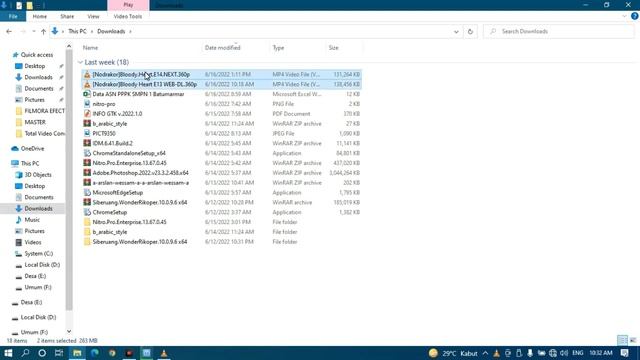Go back with the Back arrow
This screenshot has height=360, width=640.
9,31
